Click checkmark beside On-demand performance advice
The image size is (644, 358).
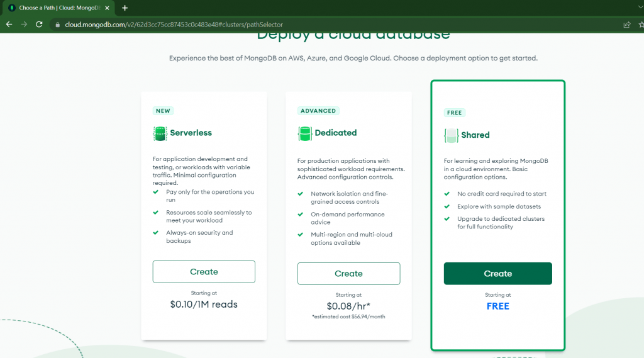300,214
